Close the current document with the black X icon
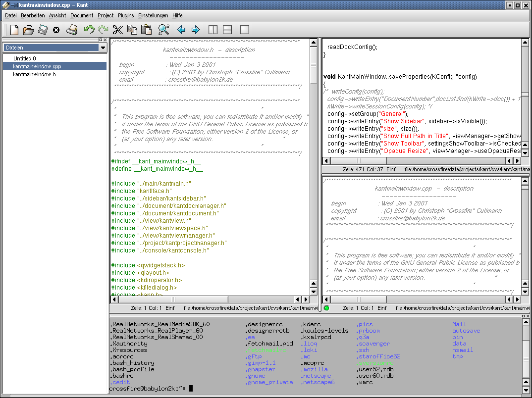Screen dimensions: 532x398 56,30
